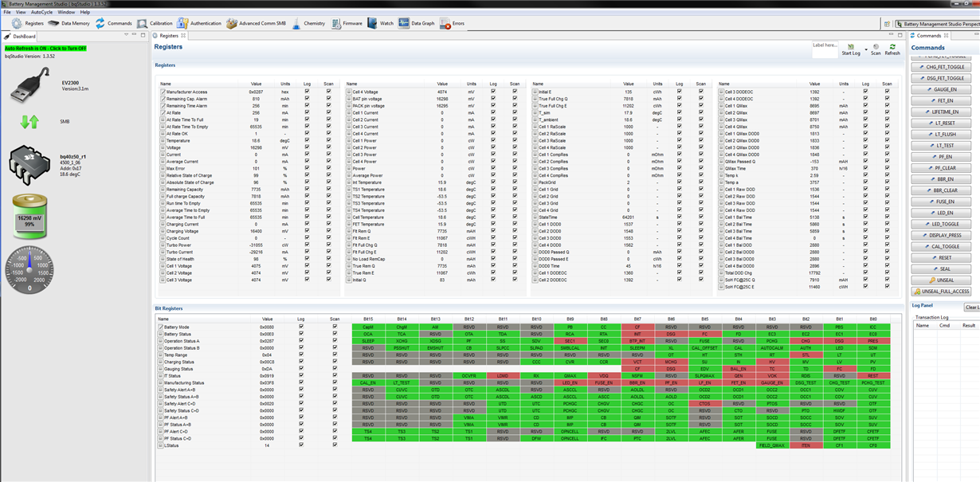This screenshot has width=980, height=482.
Task: Close the Registers tab
Action: point(183,36)
